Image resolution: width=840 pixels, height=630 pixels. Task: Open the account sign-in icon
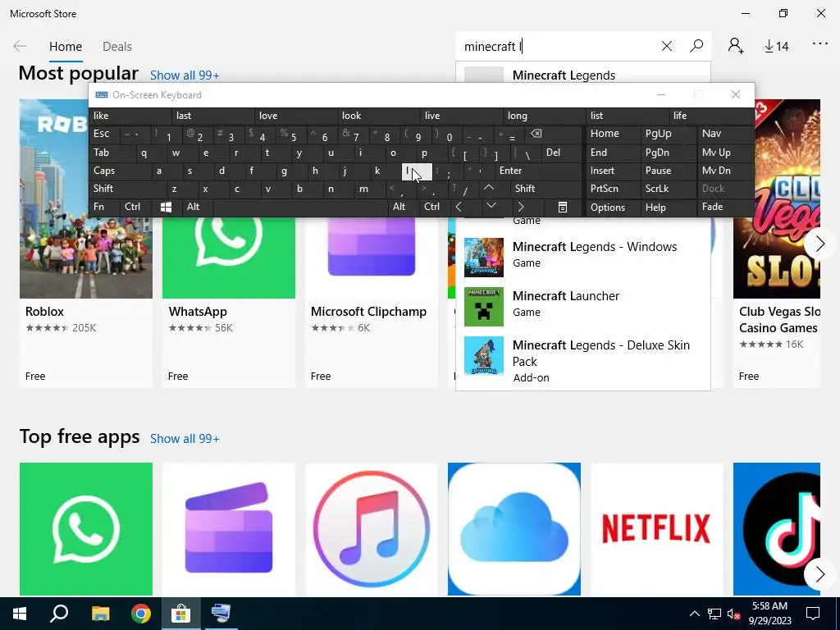click(x=736, y=46)
